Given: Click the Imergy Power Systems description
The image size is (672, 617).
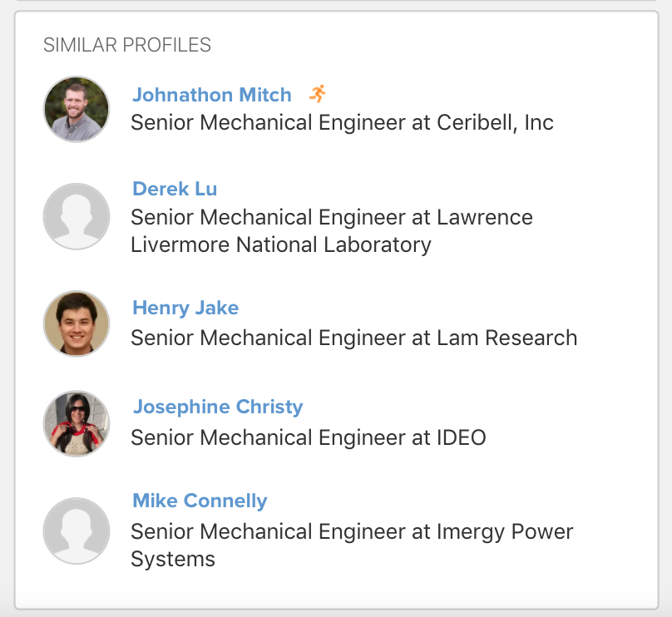Looking at the screenshot, I should click(x=352, y=545).
